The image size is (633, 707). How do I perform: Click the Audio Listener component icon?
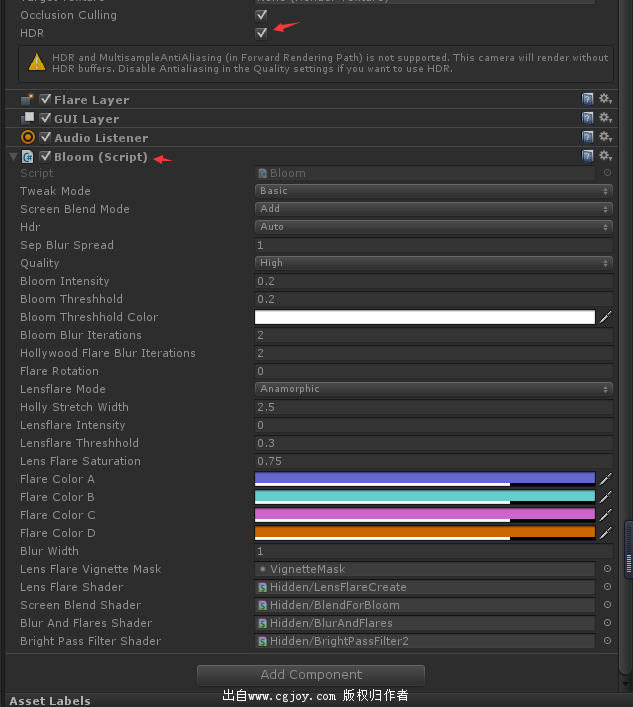point(28,137)
